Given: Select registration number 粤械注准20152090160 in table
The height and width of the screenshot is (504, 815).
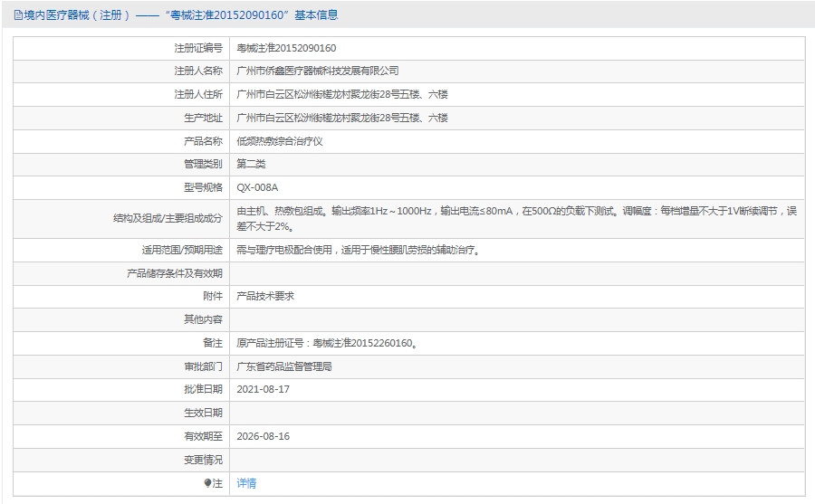Looking at the screenshot, I should point(286,48).
